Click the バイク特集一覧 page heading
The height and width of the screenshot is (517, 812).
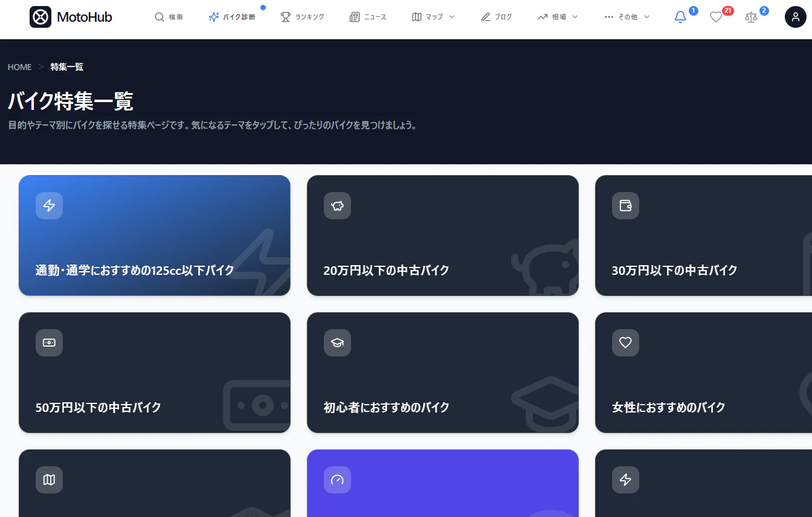tap(71, 101)
